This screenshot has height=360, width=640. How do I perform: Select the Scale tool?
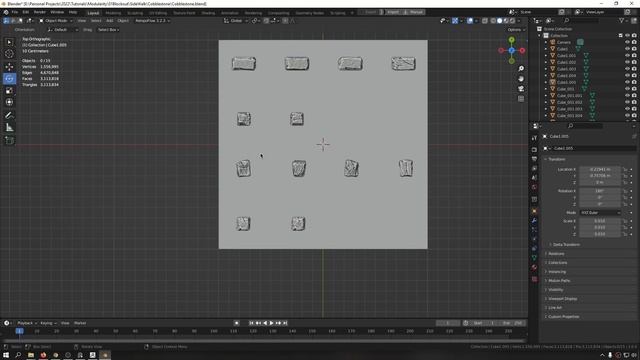9,91
